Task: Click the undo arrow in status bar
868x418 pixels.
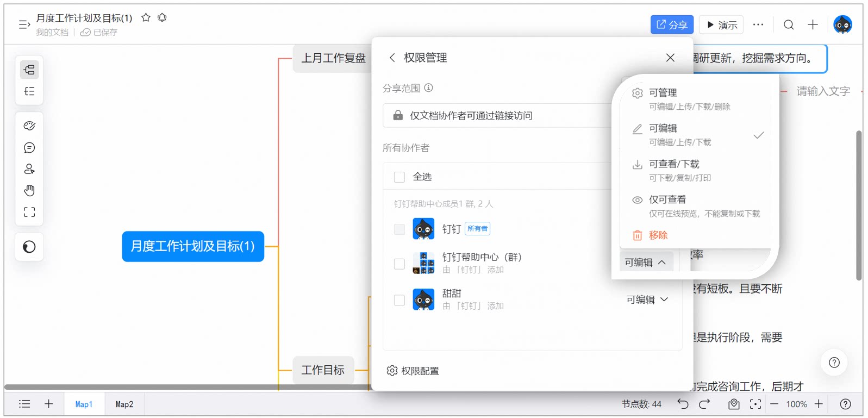Action: (x=683, y=404)
